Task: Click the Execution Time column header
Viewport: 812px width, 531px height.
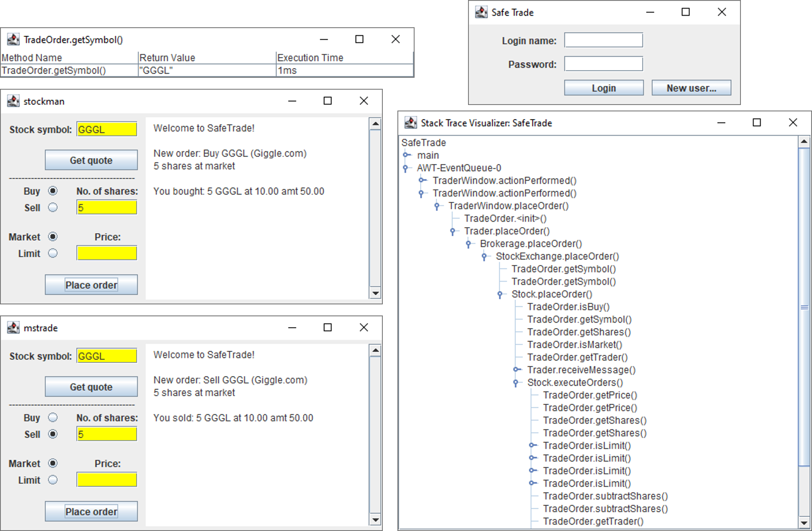Action: (x=344, y=58)
